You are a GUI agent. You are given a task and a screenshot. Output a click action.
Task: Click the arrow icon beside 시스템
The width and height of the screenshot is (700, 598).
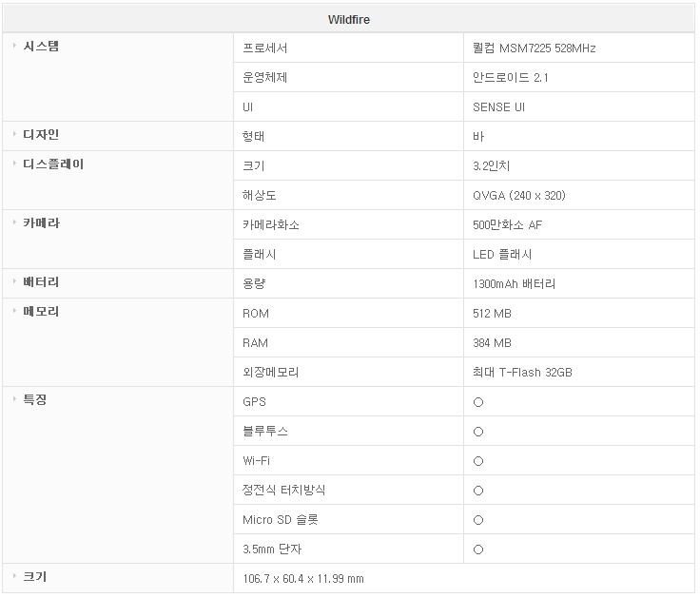(x=14, y=47)
